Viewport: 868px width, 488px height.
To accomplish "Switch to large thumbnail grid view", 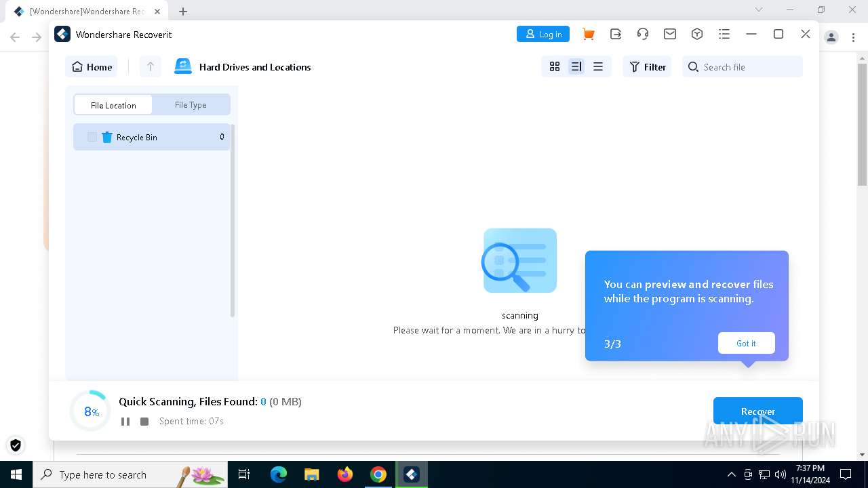I will coord(555,66).
